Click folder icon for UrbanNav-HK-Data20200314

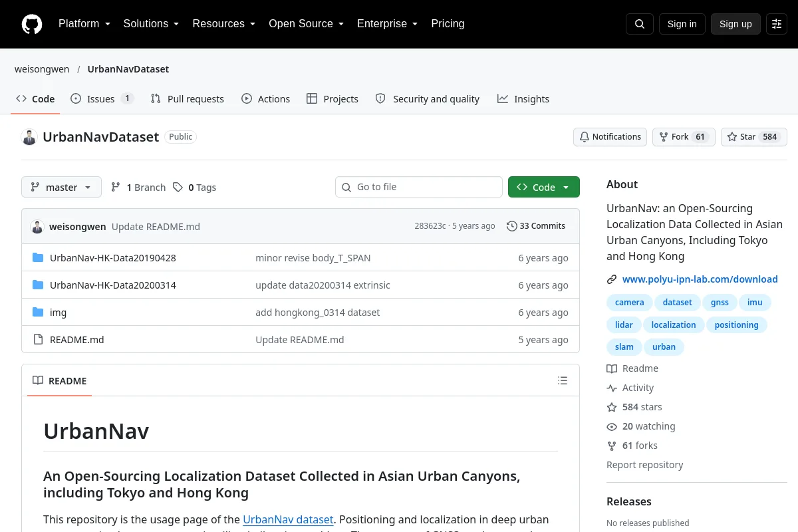coord(38,285)
